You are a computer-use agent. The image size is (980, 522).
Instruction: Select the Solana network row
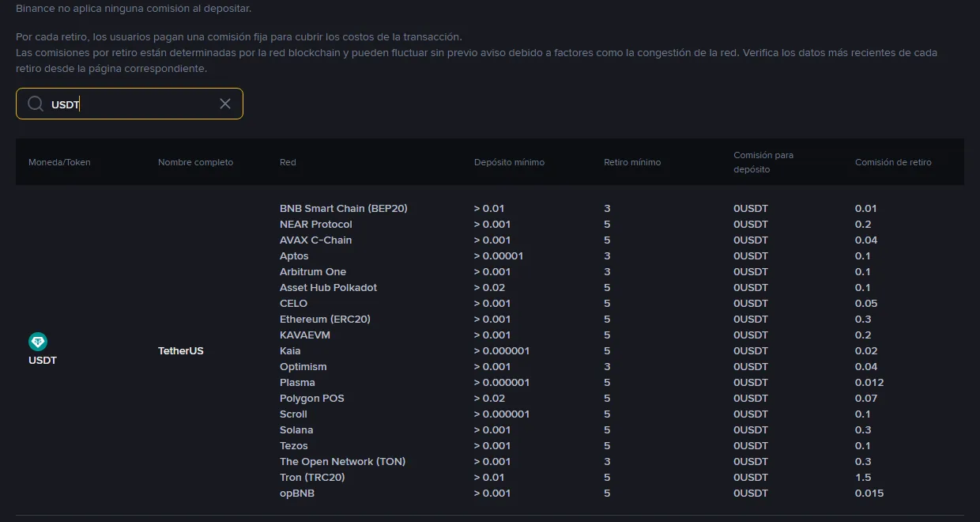pyautogui.click(x=296, y=430)
